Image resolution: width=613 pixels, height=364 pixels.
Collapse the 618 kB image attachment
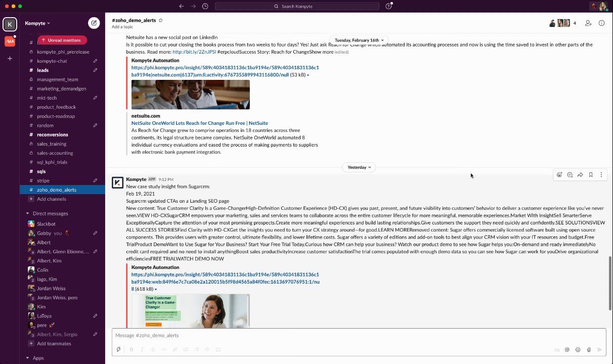(156, 289)
